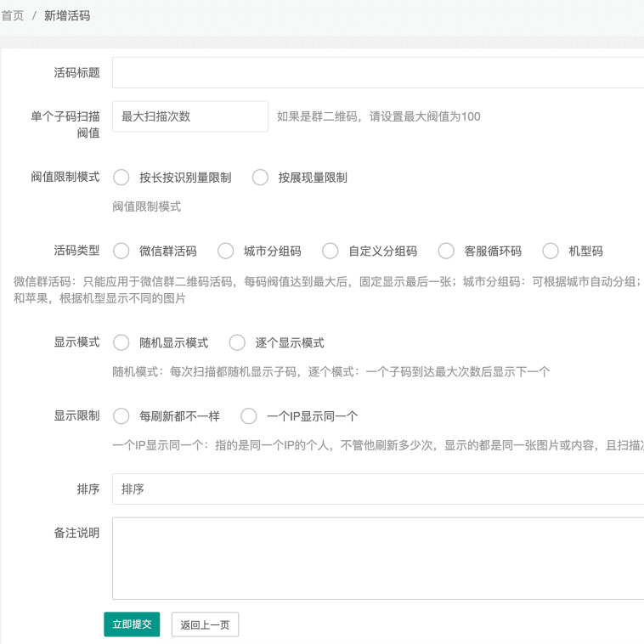Submit the form with 立即提交
The image size is (644, 644).
(x=132, y=624)
